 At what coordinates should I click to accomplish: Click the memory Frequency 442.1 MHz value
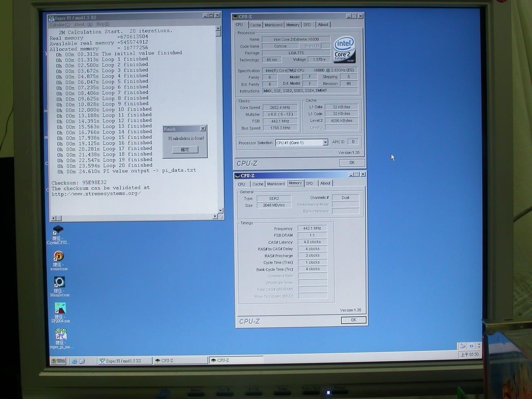312,229
